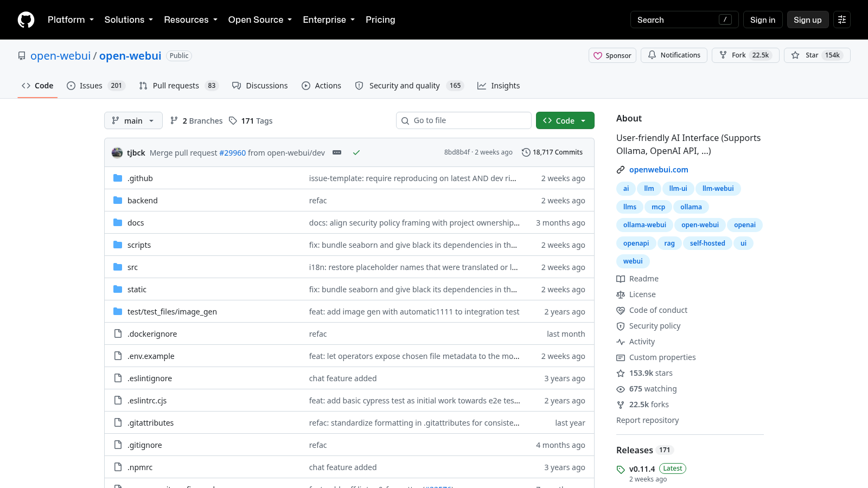Viewport: 868px width, 488px height.
Task: Open the 675 watching link
Action: point(647,389)
